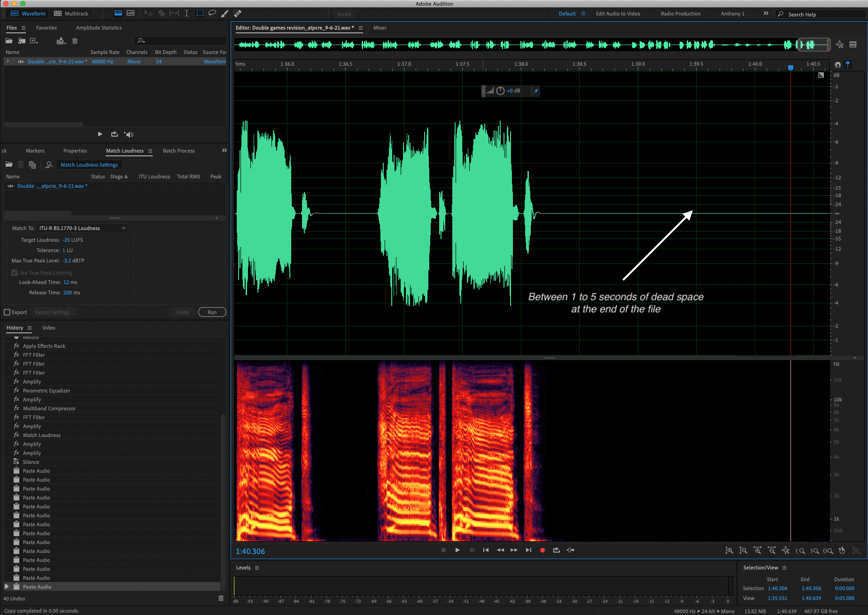The width and height of the screenshot is (868, 615).
Task: Click the Zoom In Amplitude icon
Action: pos(729,551)
